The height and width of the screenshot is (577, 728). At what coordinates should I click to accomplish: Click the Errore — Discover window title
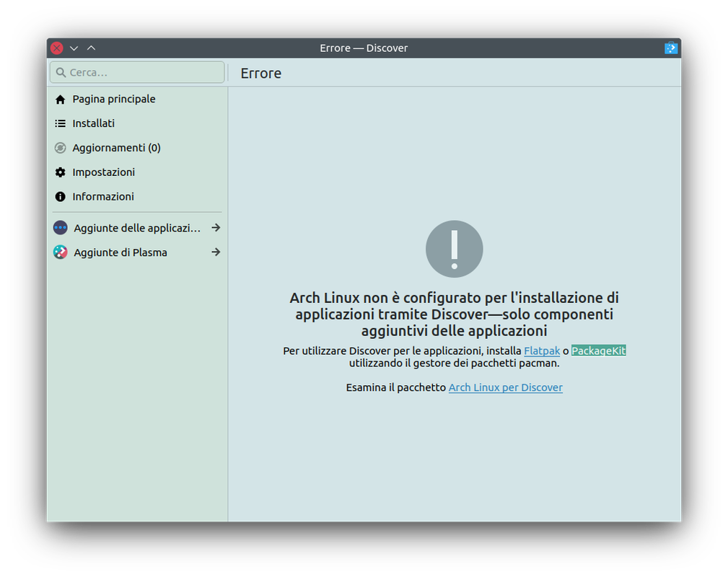[364, 48]
